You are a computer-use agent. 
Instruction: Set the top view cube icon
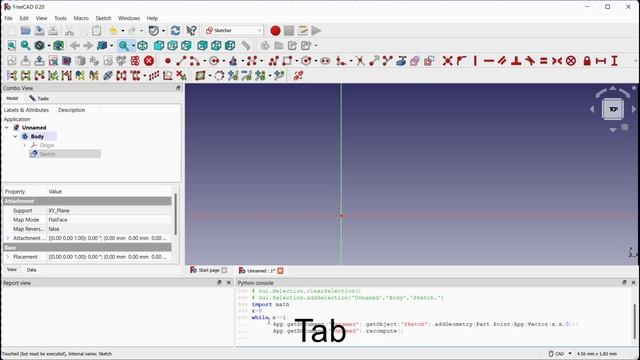[x=172, y=45]
